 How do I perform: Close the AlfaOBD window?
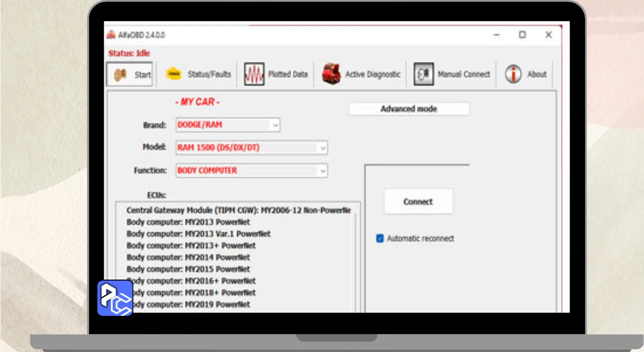point(549,35)
